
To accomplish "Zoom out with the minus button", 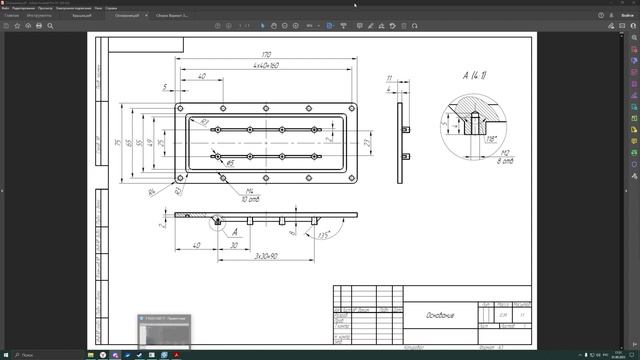I will tap(284, 26).
